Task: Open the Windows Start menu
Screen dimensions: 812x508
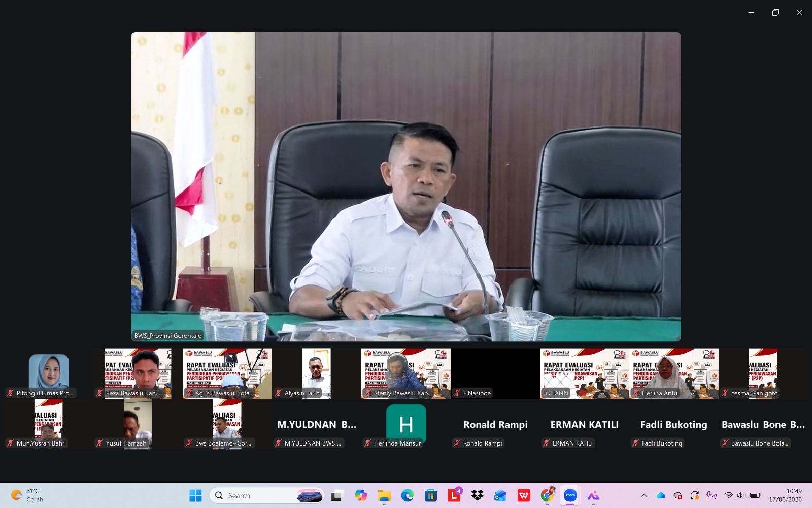Action: (x=195, y=495)
